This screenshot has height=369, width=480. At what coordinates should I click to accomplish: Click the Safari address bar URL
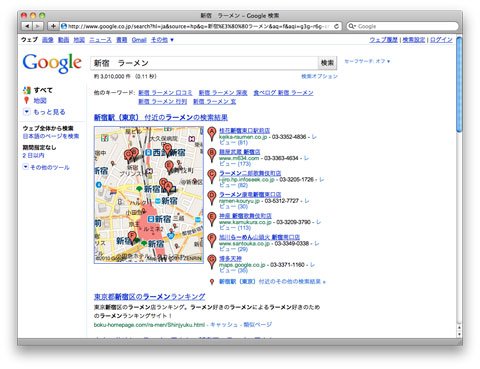(x=199, y=26)
